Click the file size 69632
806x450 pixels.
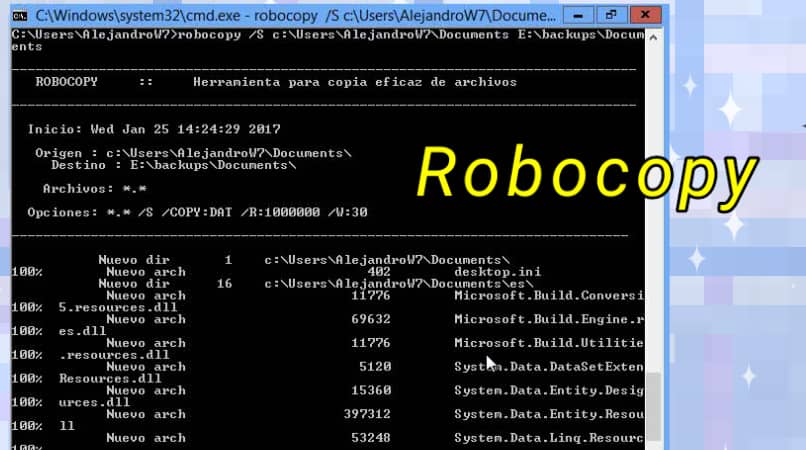point(371,319)
